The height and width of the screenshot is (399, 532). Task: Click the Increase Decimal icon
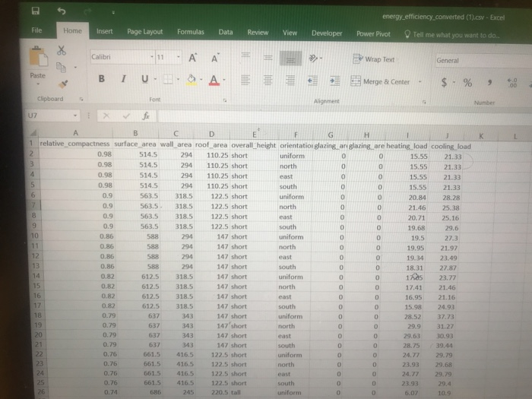(512, 83)
